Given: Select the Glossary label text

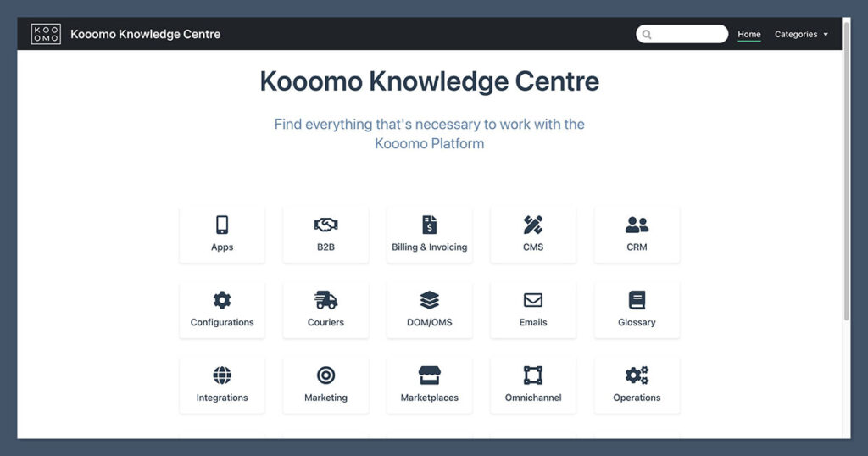Looking at the screenshot, I should pos(637,322).
